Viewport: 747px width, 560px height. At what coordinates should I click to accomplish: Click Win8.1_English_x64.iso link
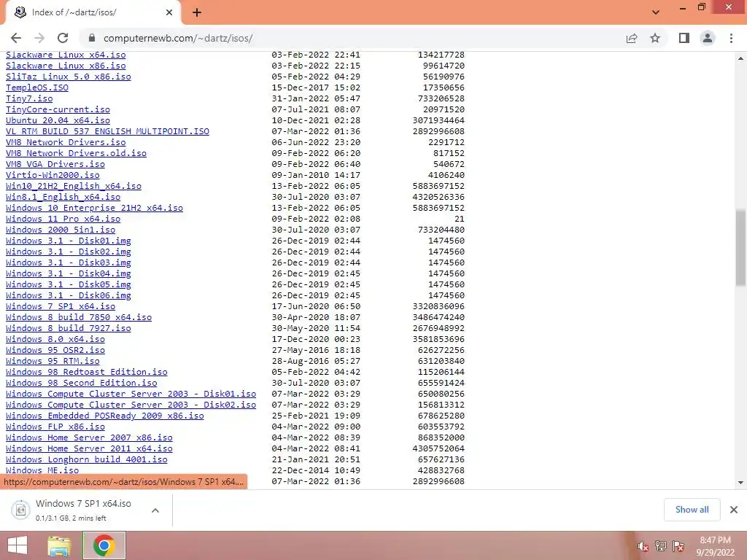pyautogui.click(x=63, y=197)
